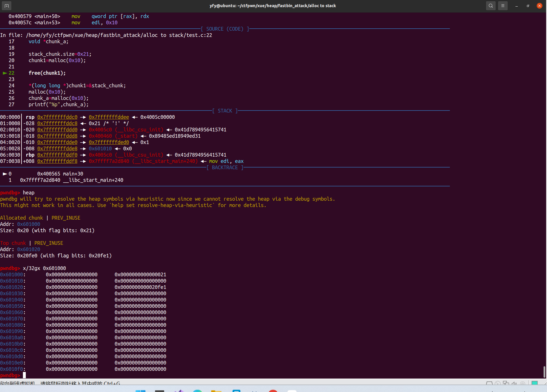Restore down the terminal window

click(x=528, y=6)
